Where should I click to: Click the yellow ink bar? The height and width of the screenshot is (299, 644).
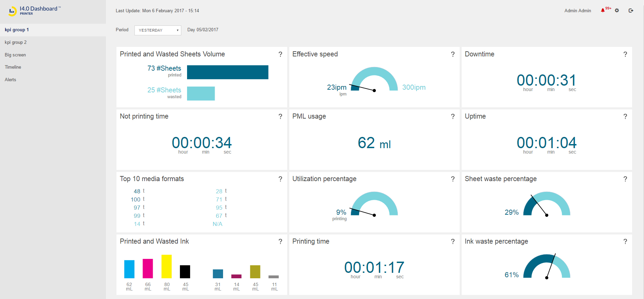pos(166,266)
